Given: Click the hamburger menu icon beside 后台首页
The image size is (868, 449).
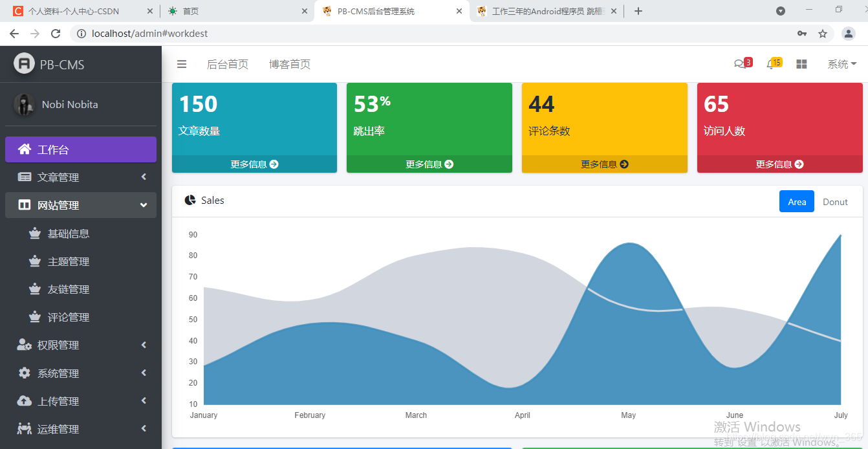Looking at the screenshot, I should (182, 64).
